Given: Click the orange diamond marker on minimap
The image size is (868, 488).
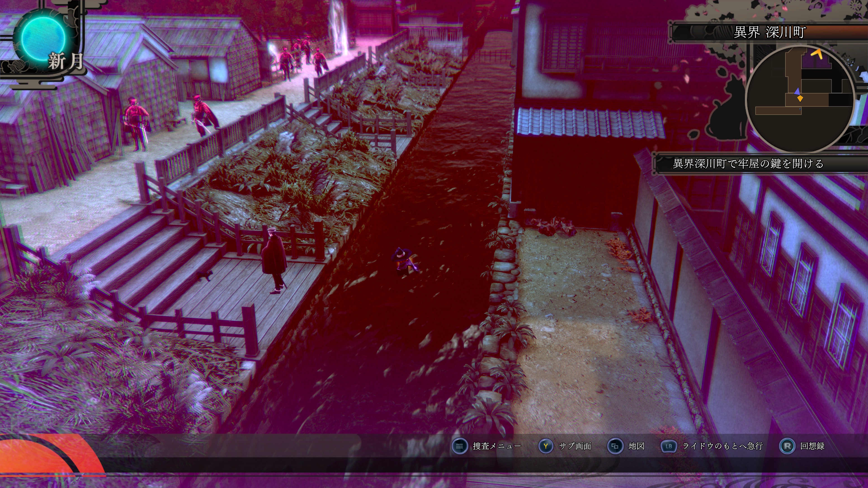Looking at the screenshot, I should pyautogui.click(x=800, y=98).
